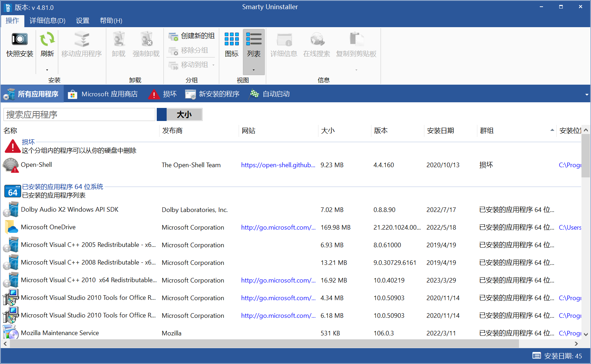Click the Details (详细信息) toolbar icon
Viewport: 591px width, 364px height.
click(284, 39)
